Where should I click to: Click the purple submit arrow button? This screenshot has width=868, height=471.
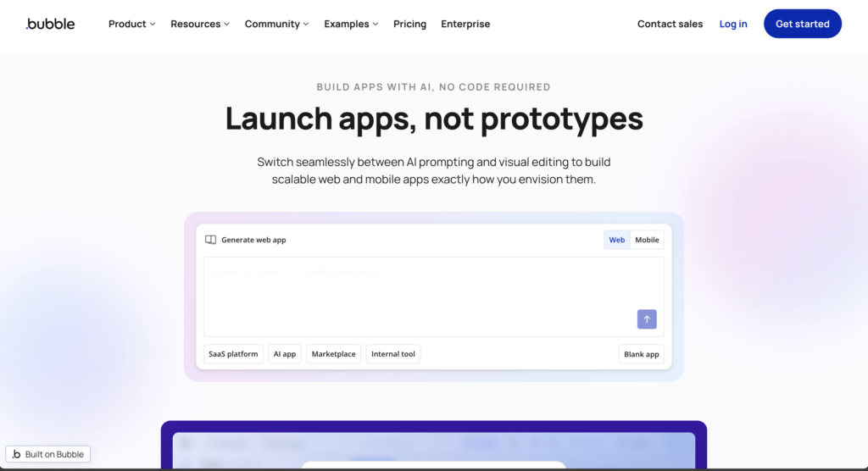[x=647, y=319]
